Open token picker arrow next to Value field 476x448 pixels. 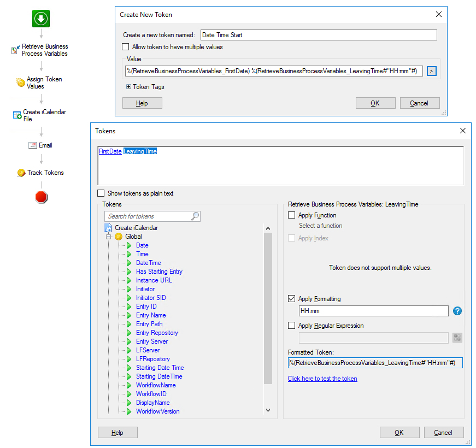[431, 71]
